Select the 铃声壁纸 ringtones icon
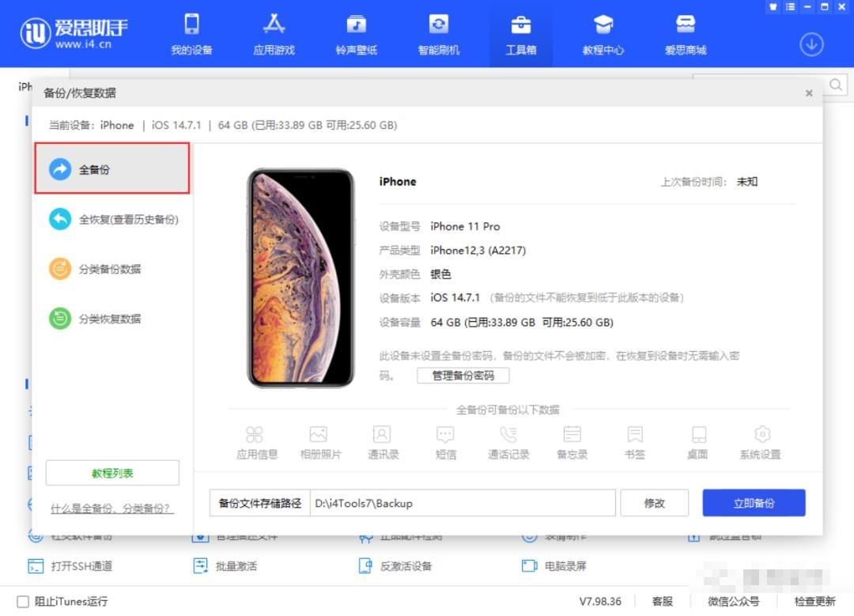This screenshot has width=854, height=616. pos(356,34)
